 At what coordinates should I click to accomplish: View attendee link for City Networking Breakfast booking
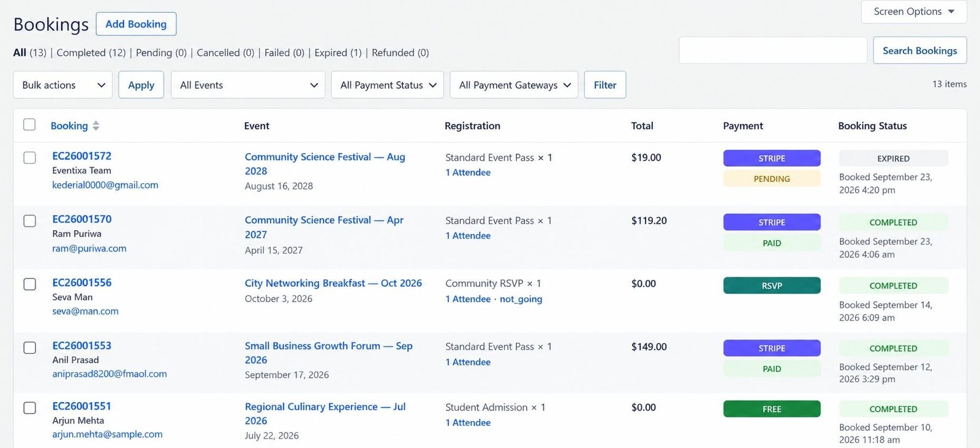468,299
